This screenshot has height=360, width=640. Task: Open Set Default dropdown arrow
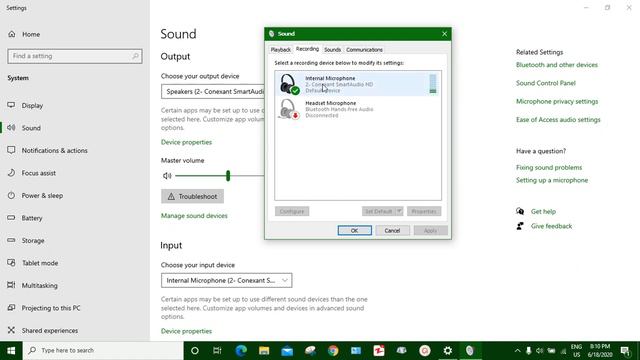(x=399, y=211)
